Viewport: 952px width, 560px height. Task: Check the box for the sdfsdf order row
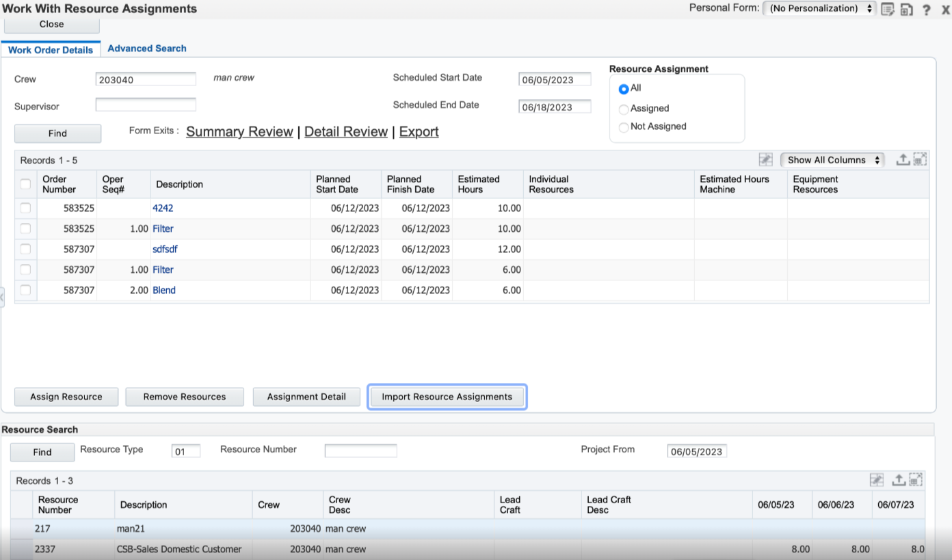click(x=25, y=249)
